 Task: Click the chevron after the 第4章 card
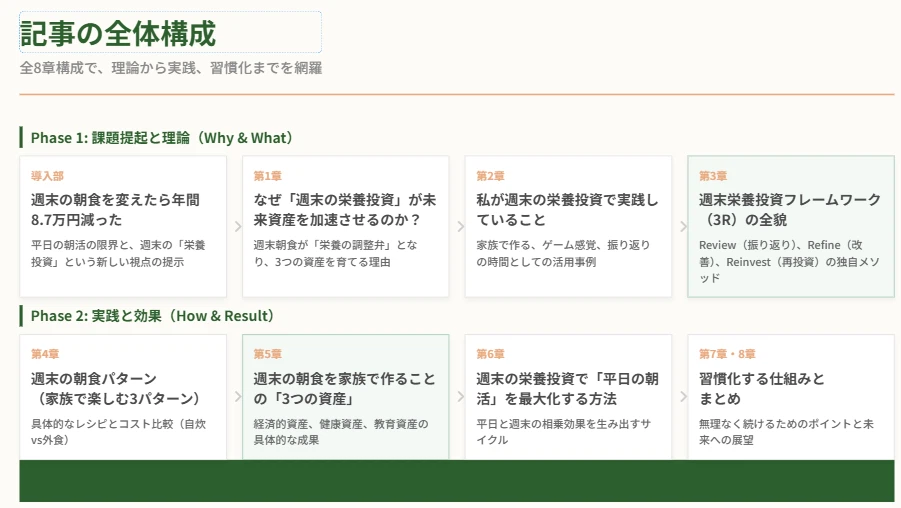click(x=237, y=397)
